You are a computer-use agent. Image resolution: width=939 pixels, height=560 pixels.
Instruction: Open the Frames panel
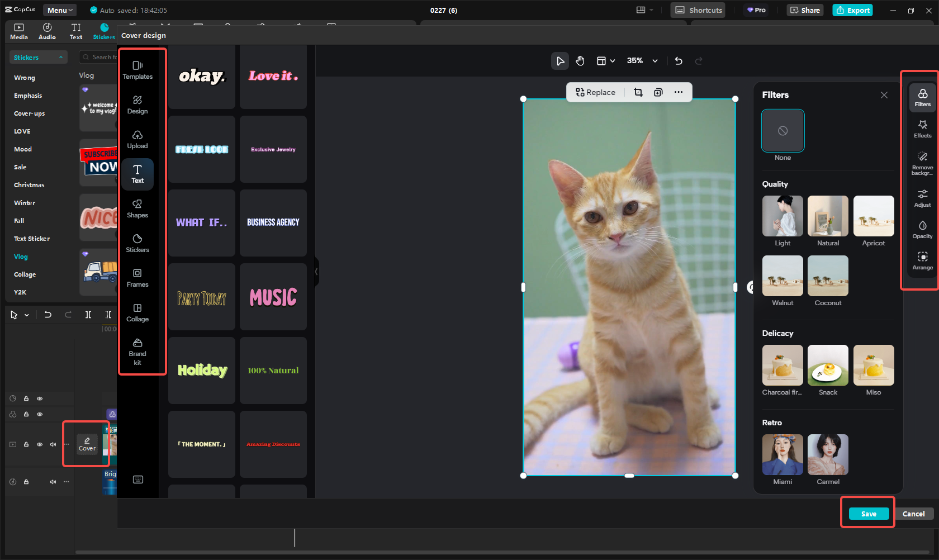tap(137, 278)
